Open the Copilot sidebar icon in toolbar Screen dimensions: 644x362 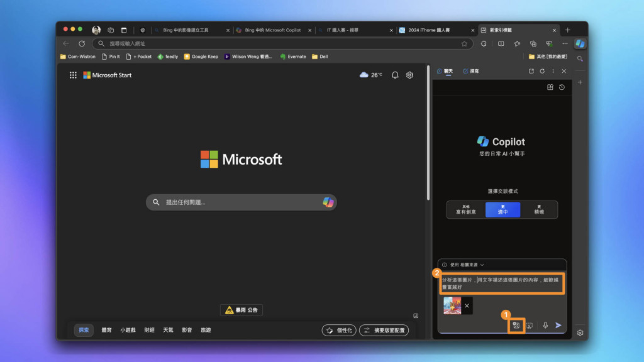click(x=579, y=43)
